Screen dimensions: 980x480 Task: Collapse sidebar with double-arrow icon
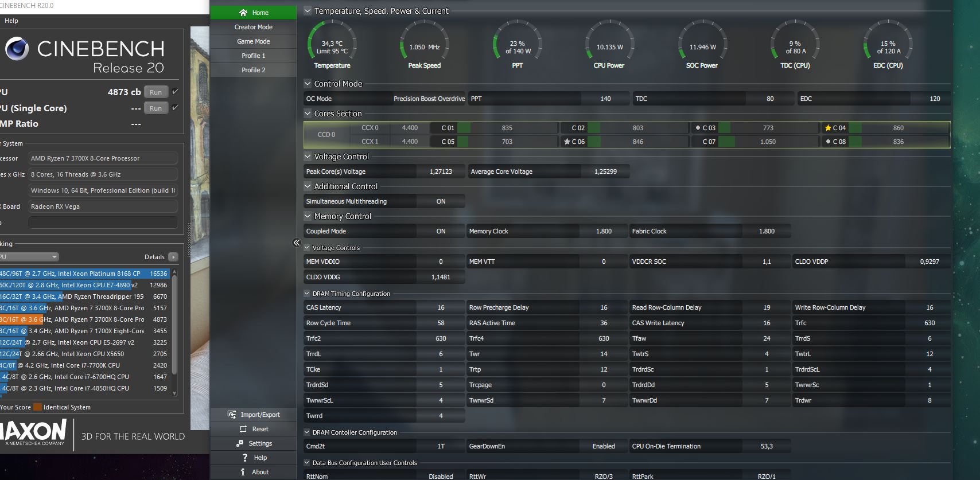coord(297,243)
